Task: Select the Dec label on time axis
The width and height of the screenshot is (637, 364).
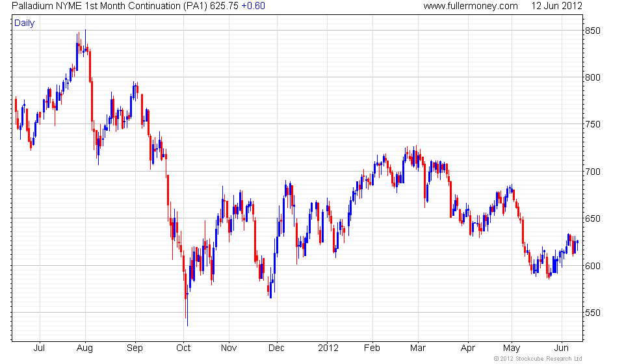Action: click(x=277, y=348)
